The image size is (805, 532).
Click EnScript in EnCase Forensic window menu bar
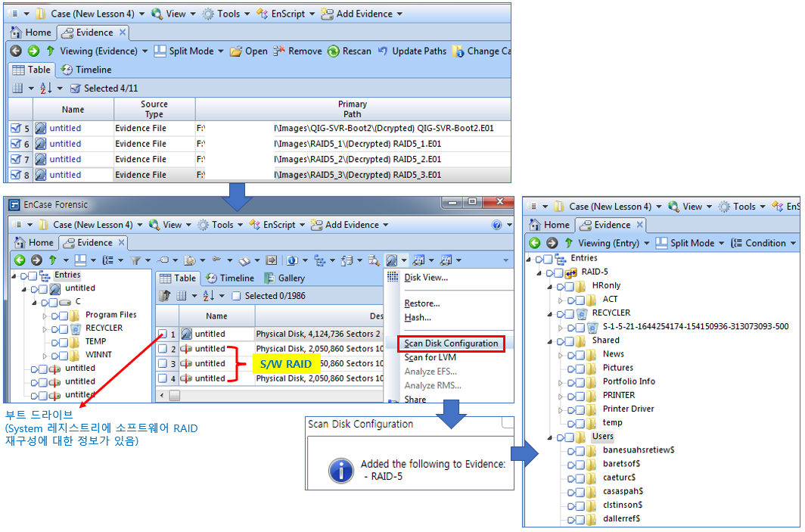(x=276, y=225)
